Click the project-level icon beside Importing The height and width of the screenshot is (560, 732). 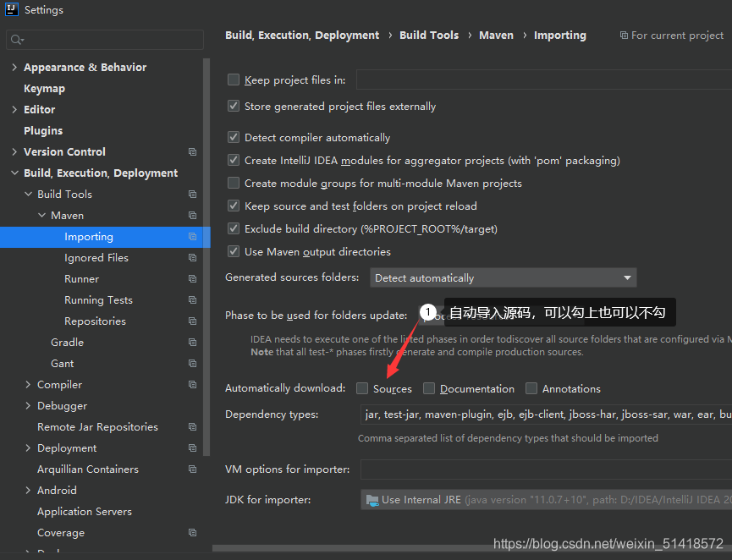click(192, 237)
